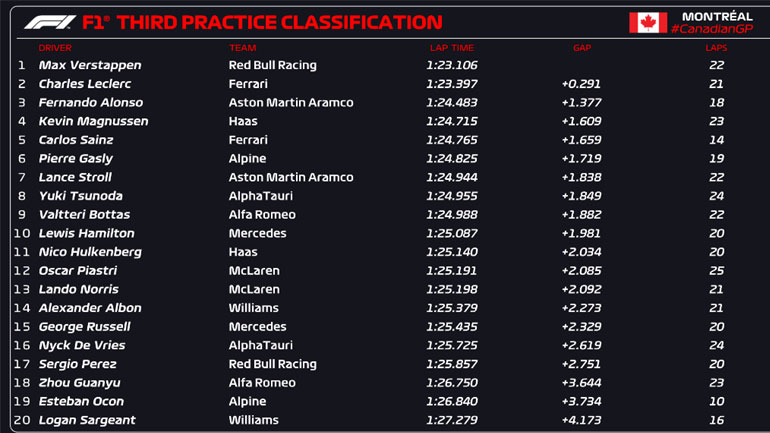Open the #CanadianGP hashtag link
Screen dimensions: 770x433
coord(712,29)
